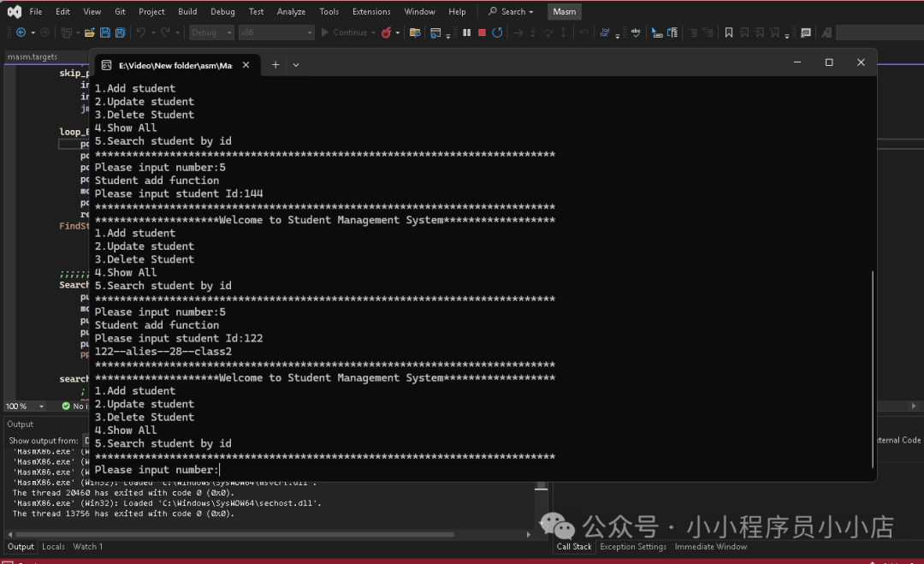Open the Test menu
924x564 pixels.
tap(257, 11)
